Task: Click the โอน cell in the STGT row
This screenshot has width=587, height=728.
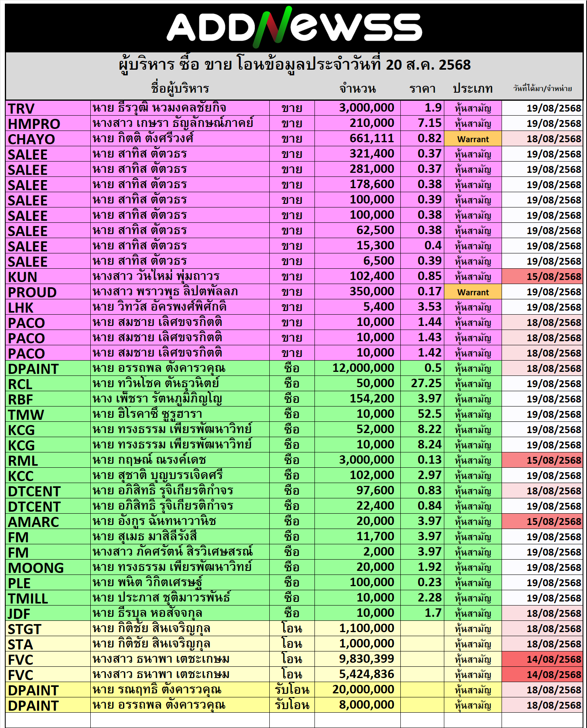Action: pos(292,629)
